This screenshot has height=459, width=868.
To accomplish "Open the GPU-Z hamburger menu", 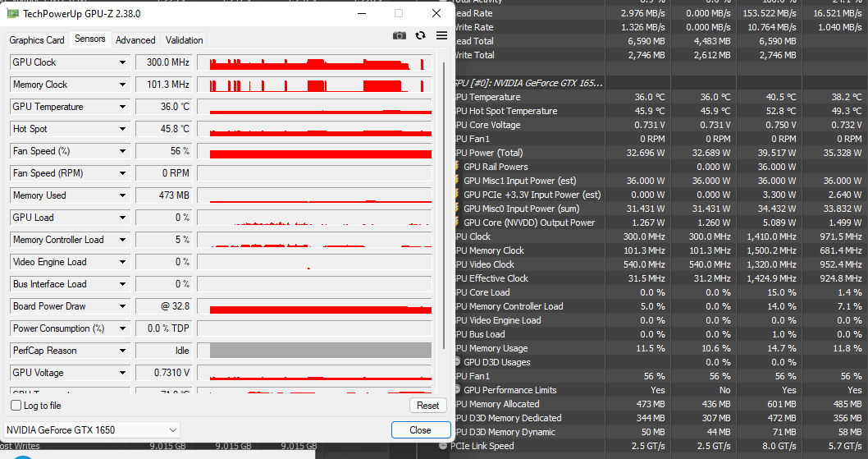I will click(441, 35).
